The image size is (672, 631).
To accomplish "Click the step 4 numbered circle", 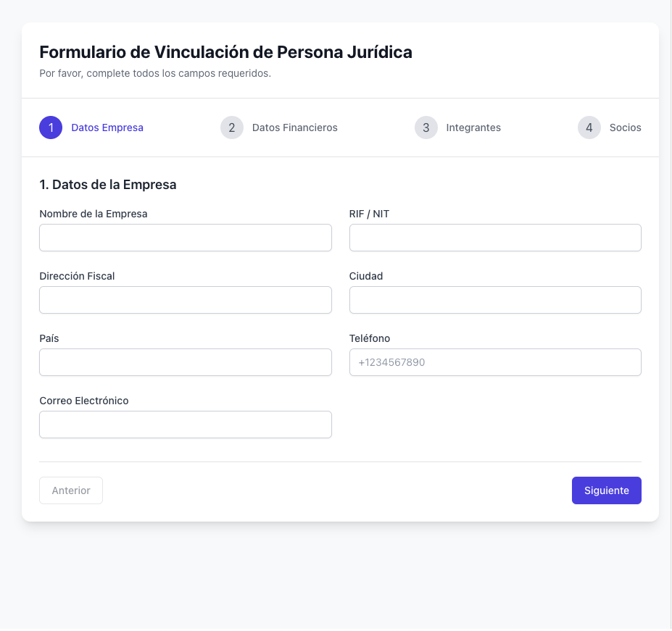I will coord(589,128).
